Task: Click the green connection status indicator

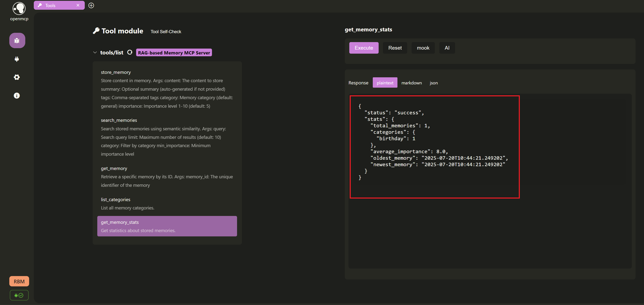Action: (19, 295)
